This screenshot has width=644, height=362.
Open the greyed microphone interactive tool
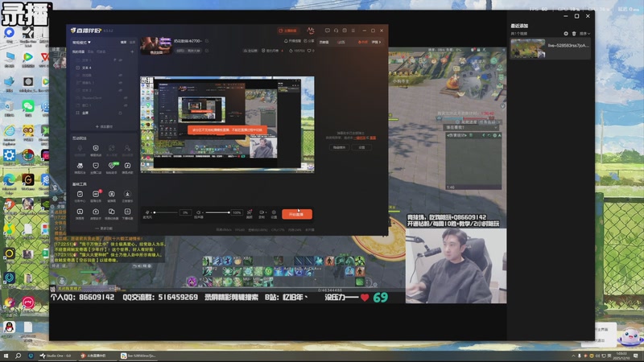click(x=80, y=149)
